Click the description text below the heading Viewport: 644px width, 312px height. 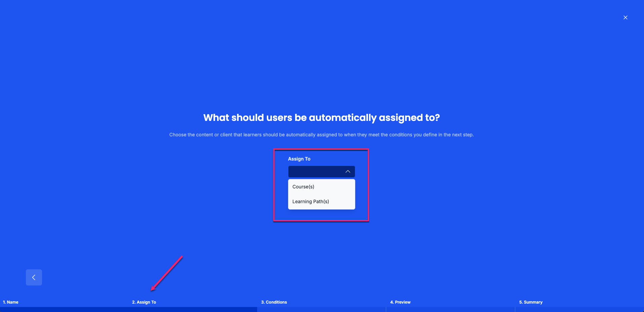(x=322, y=135)
